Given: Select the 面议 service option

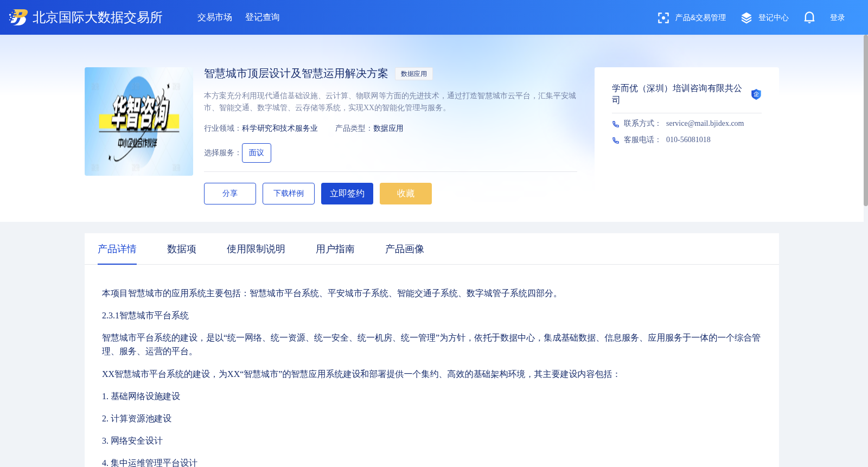Looking at the screenshot, I should click(x=257, y=153).
